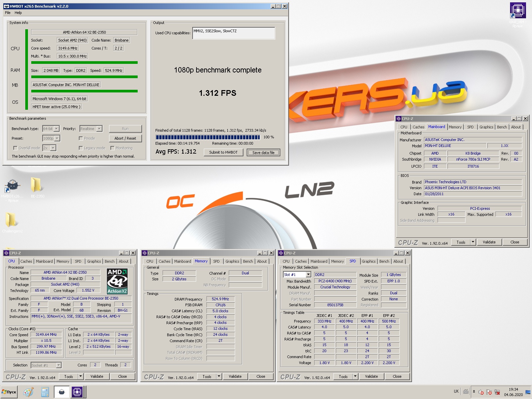Expand Tools arrow in Mainboard CPU-Z window
The height and width of the screenshot is (399, 532).
[x=473, y=242]
